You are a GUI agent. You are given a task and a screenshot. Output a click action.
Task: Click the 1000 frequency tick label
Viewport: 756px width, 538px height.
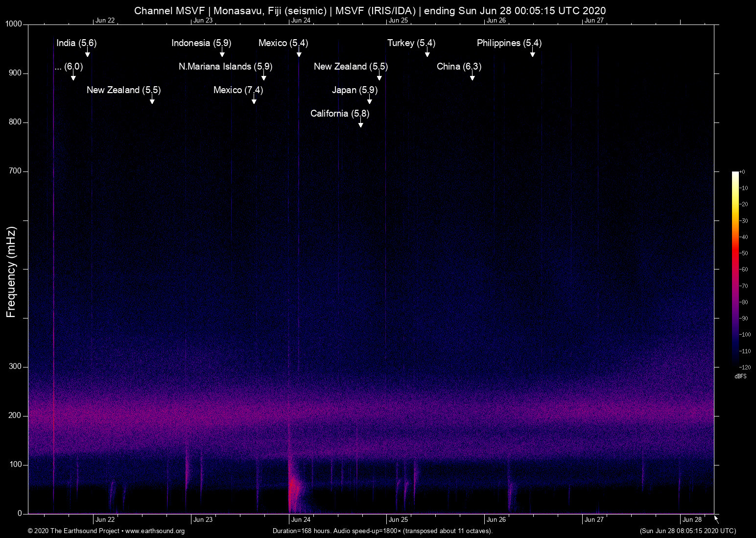coord(14,24)
